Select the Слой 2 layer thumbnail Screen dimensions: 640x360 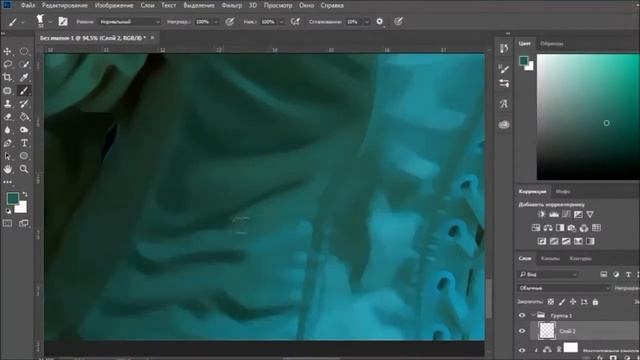[547, 331]
